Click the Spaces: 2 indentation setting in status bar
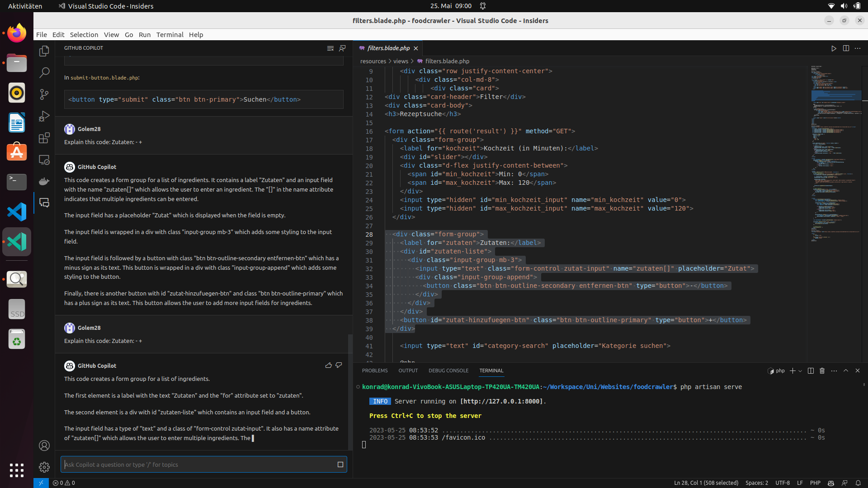The height and width of the screenshot is (488, 868). pos(757,483)
